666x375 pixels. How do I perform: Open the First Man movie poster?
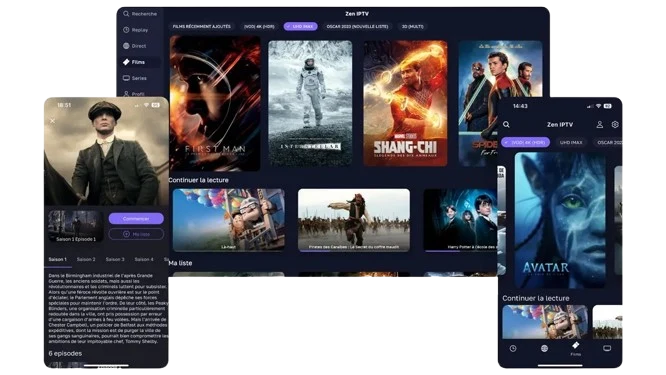click(x=215, y=103)
